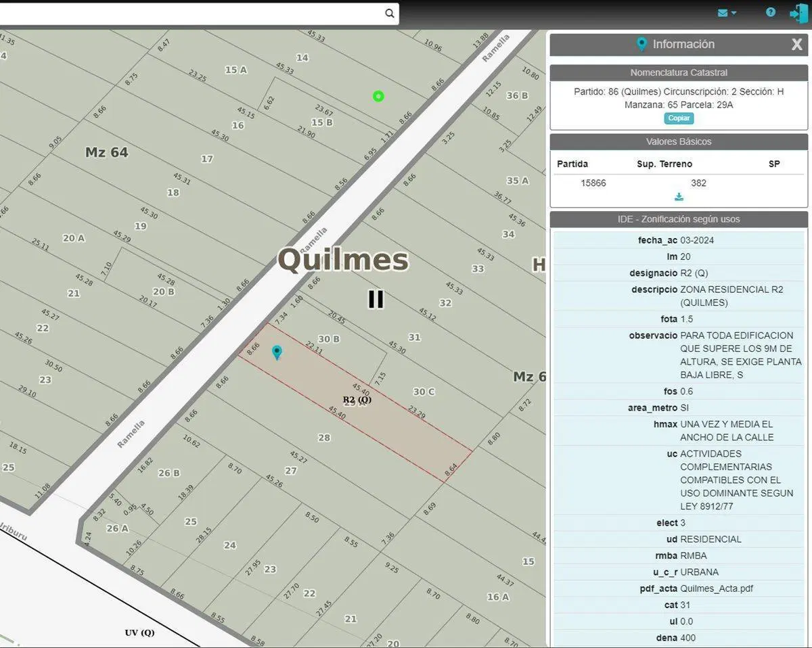Open the mail envelope dropdown
This screenshot has width=812, height=648.
point(727,13)
